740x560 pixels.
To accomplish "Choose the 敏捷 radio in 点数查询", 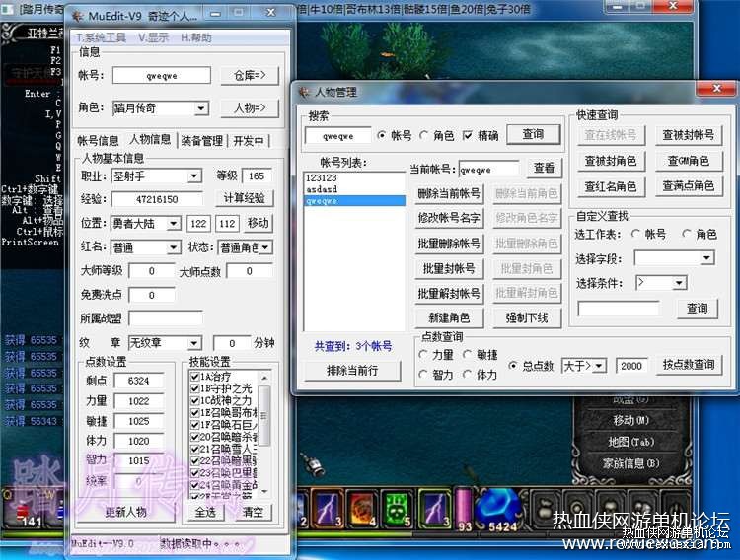I will (x=467, y=354).
